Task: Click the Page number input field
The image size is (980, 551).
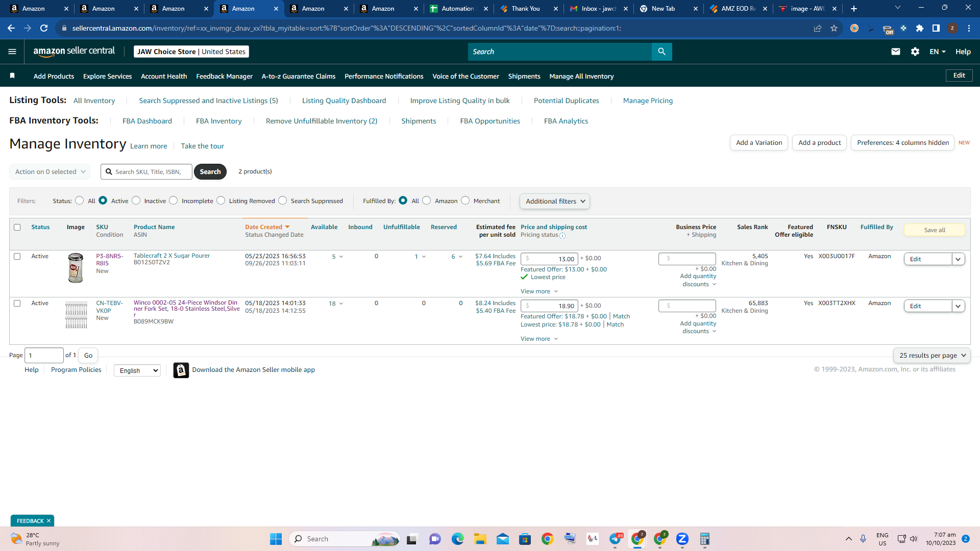Action: (x=44, y=356)
